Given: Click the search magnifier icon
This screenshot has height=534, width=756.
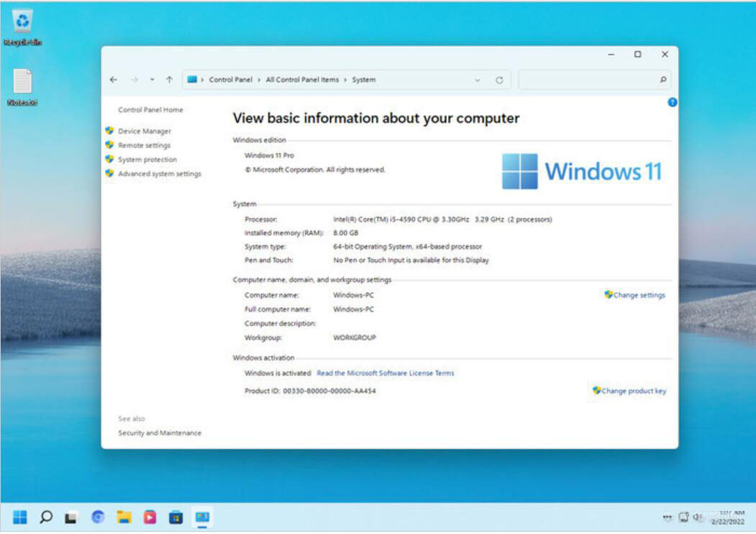Looking at the screenshot, I should pyautogui.click(x=663, y=80).
